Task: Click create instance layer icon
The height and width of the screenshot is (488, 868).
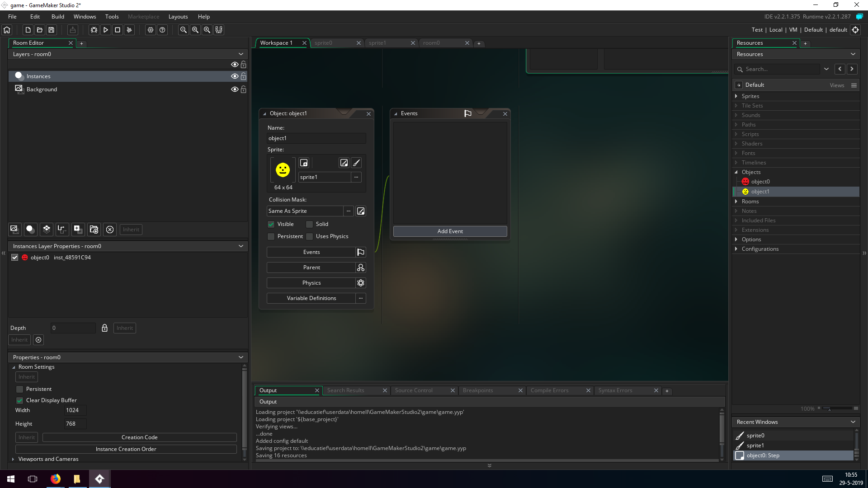Action: coord(30,230)
